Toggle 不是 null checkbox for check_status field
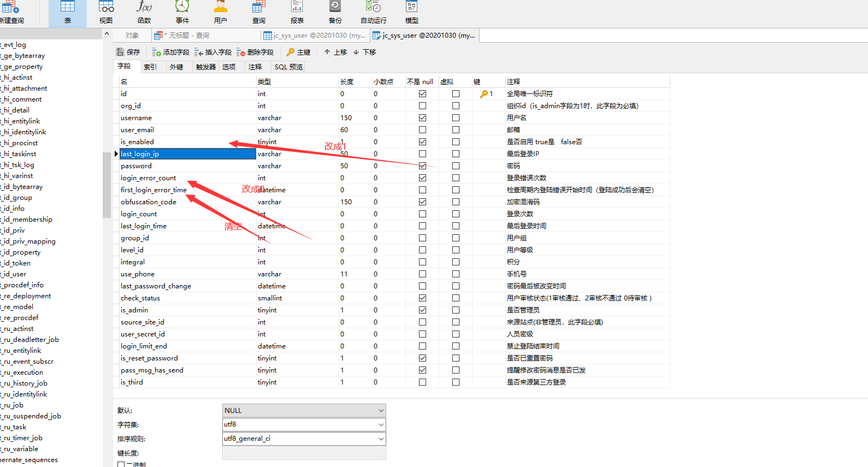Image resolution: width=868 pixels, height=467 pixels. pyautogui.click(x=422, y=298)
